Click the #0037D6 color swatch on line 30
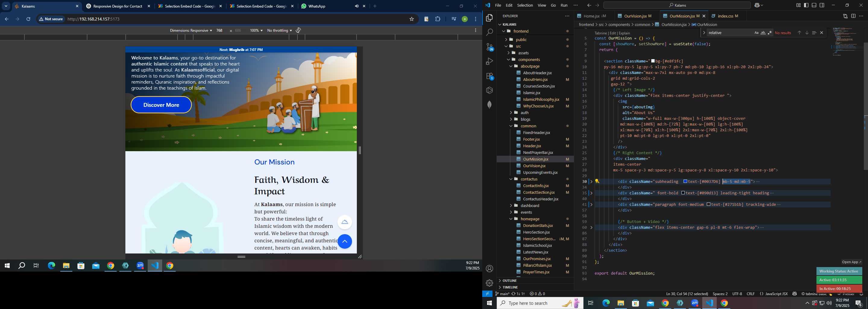Image resolution: width=868 pixels, height=309 pixels. tap(685, 181)
